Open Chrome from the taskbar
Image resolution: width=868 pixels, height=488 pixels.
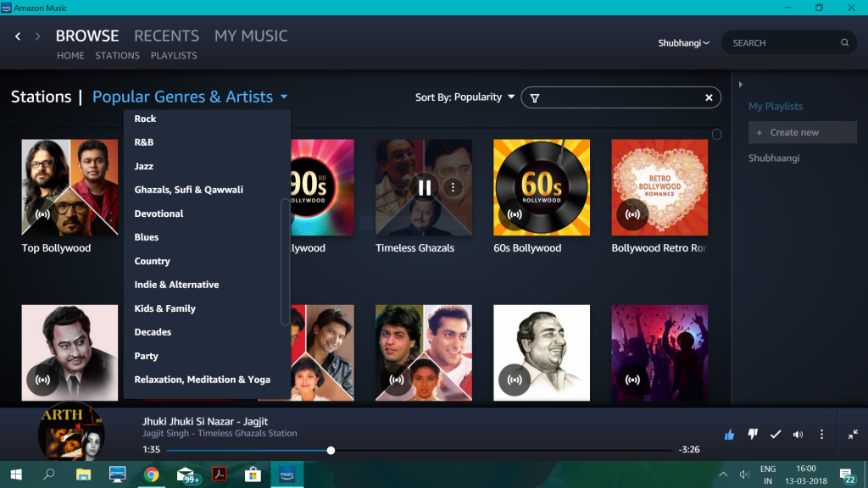pyautogui.click(x=151, y=474)
